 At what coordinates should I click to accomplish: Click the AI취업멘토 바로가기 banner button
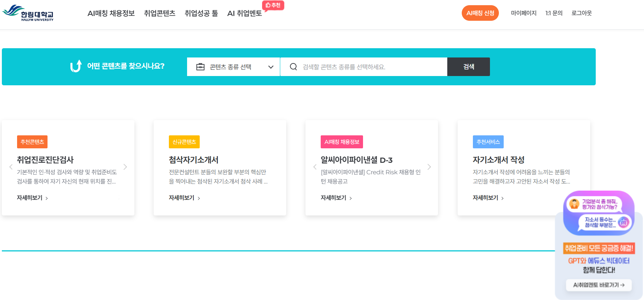(x=599, y=285)
